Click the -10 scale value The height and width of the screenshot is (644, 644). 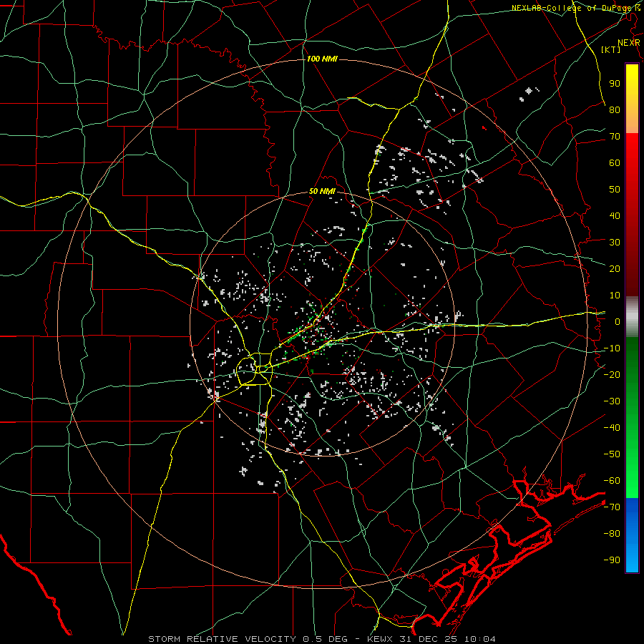point(612,348)
